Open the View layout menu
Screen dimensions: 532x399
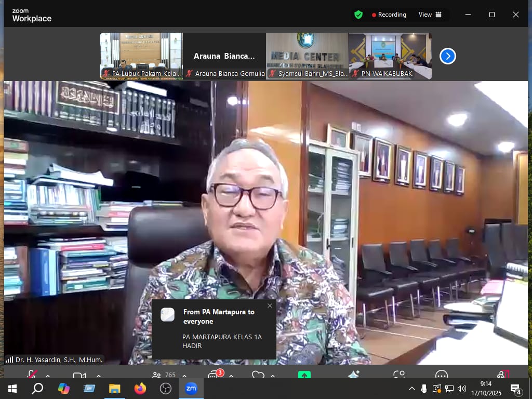pos(430,15)
